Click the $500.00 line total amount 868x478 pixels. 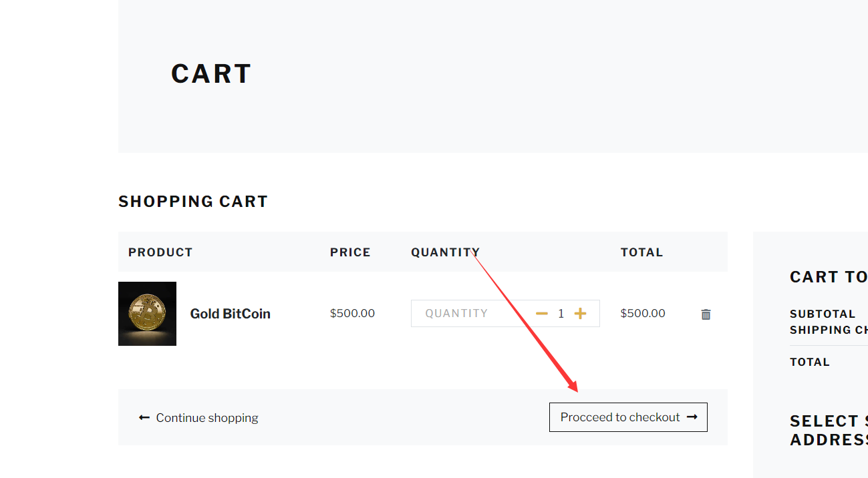click(x=643, y=314)
